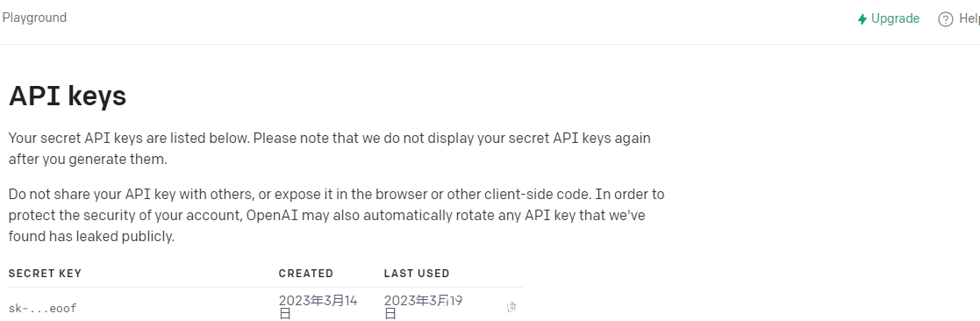Image resolution: width=980 pixels, height=321 pixels.
Task: Click the line 'after you generate them.'
Action: [x=88, y=160]
